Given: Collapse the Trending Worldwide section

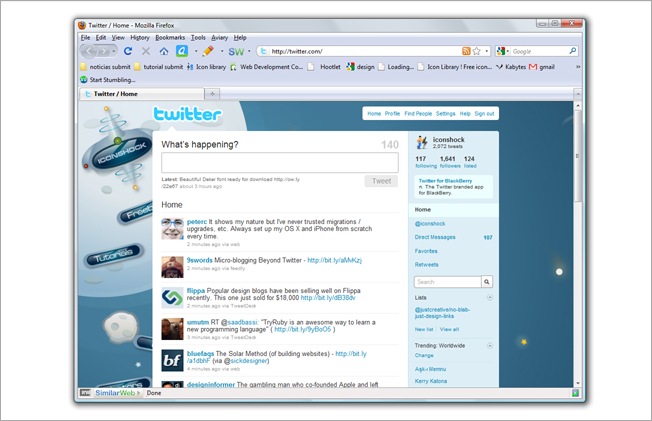Looking at the screenshot, I should click(489, 345).
